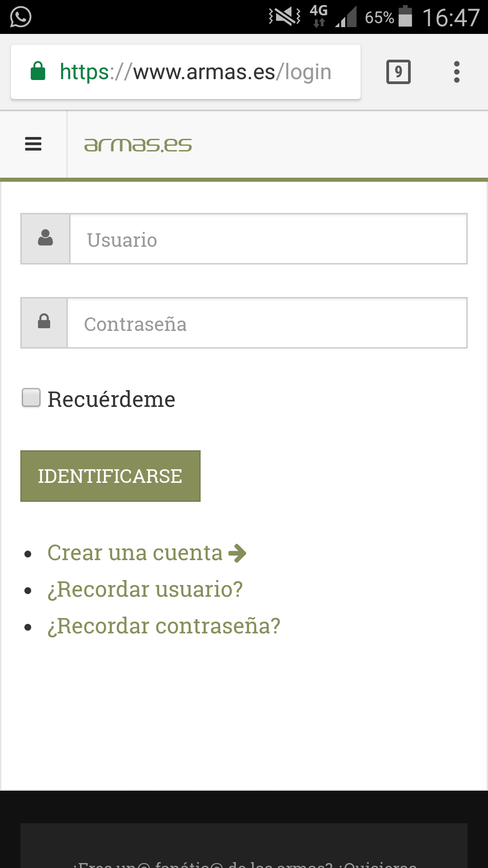Open the browser tab switcher
The image size is (488, 868).
(398, 72)
